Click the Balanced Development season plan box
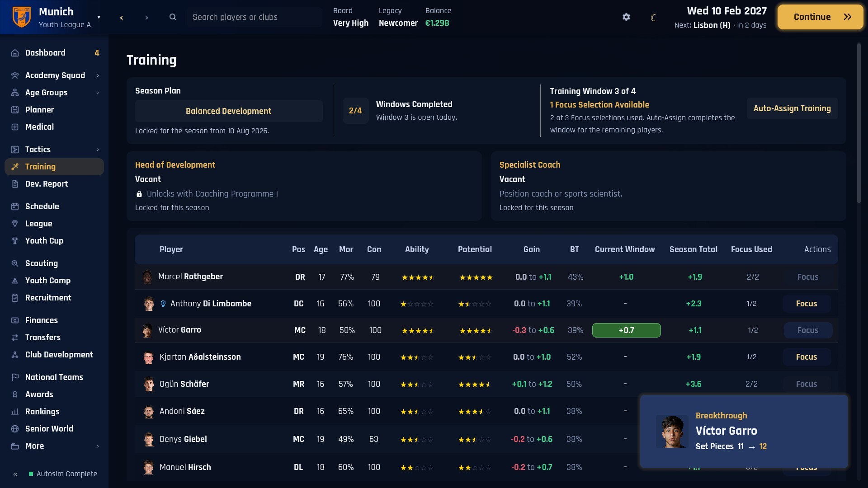 point(229,111)
